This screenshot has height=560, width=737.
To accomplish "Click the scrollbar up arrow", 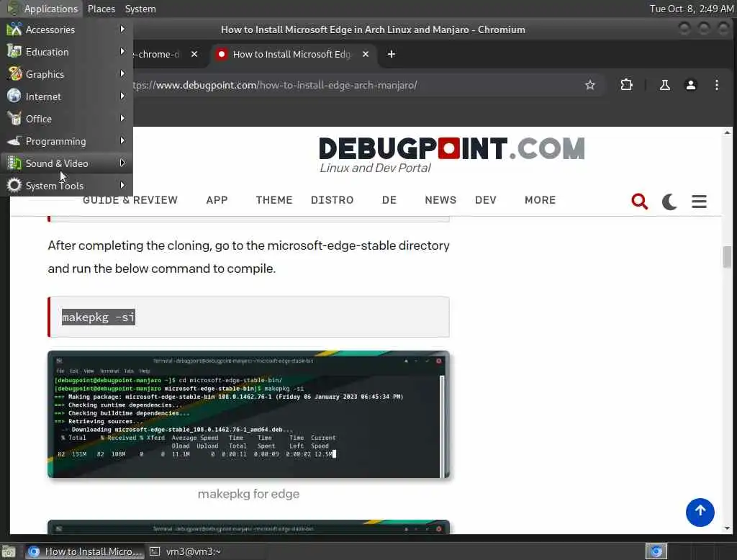I will 727,133.
